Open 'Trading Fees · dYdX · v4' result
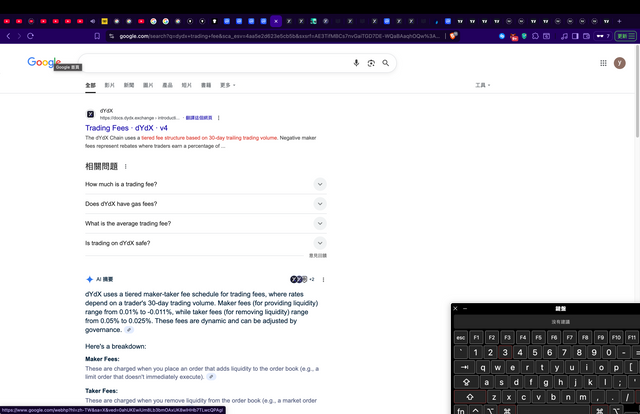Viewport: 640px width, 414px height. click(x=126, y=128)
